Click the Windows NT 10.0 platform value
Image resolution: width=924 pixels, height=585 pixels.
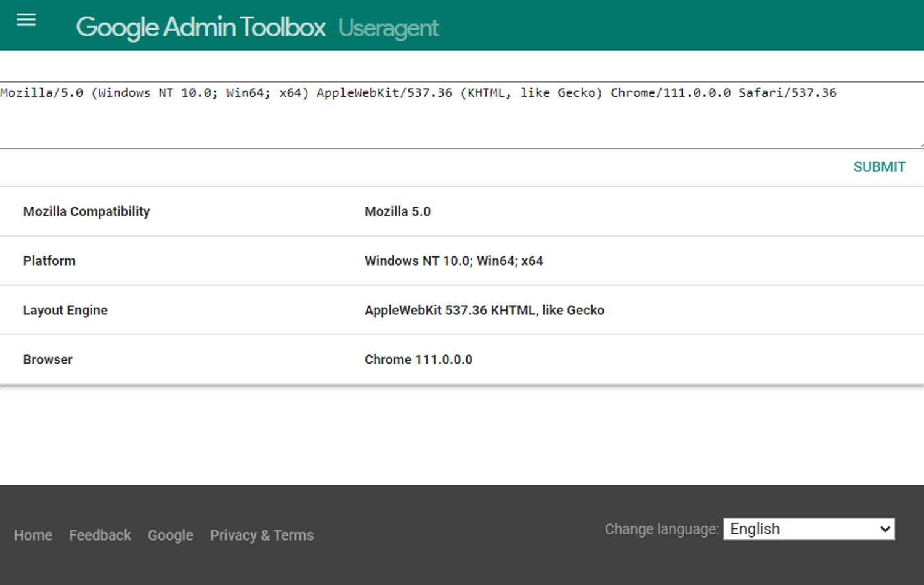pos(453,261)
